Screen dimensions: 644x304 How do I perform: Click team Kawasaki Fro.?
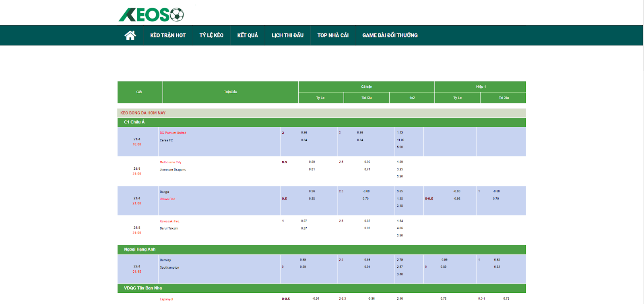point(170,221)
